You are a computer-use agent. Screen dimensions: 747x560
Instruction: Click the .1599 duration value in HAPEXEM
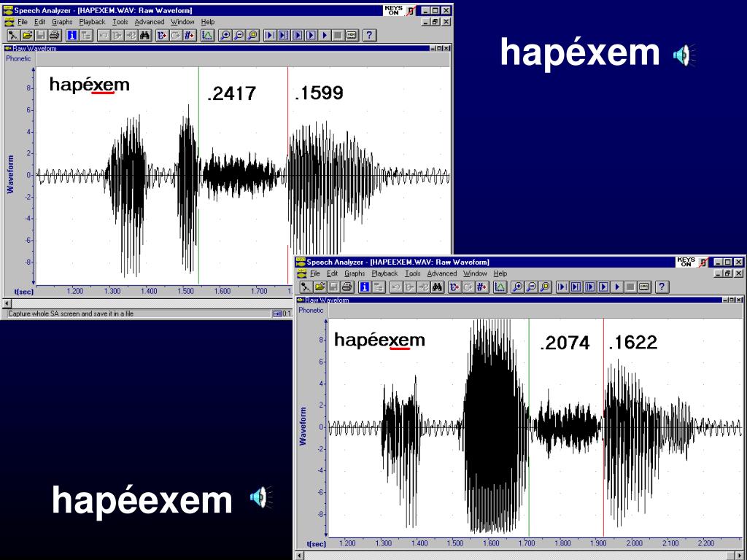[x=319, y=93]
